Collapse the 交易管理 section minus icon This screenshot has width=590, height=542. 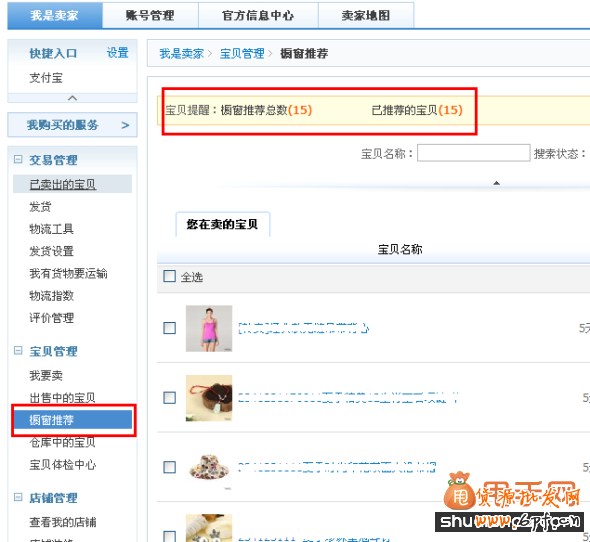pos(18,160)
